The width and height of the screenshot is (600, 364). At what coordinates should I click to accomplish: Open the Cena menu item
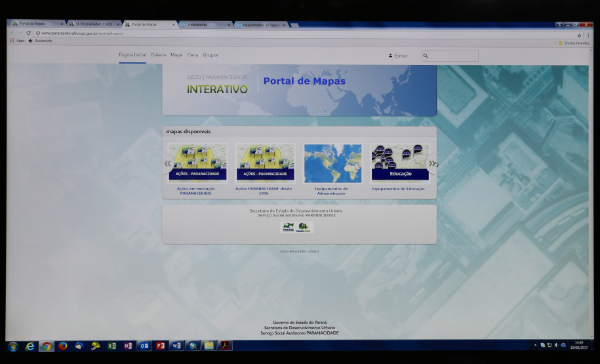(193, 55)
